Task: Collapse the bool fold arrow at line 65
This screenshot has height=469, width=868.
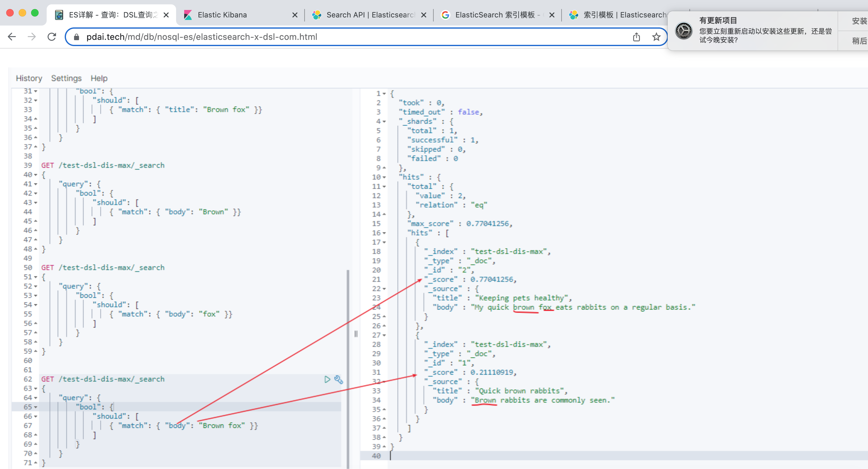Action: [36, 407]
